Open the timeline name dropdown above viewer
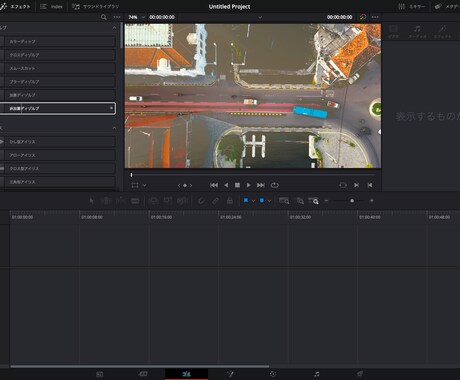 (x=260, y=17)
